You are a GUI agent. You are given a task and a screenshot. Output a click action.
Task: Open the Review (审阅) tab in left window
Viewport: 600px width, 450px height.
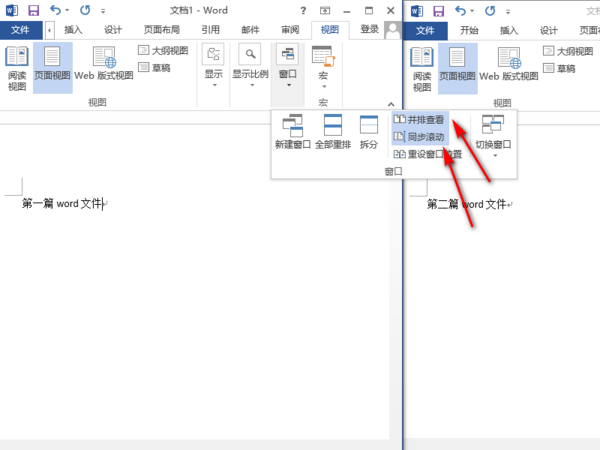tap(290, 29)
